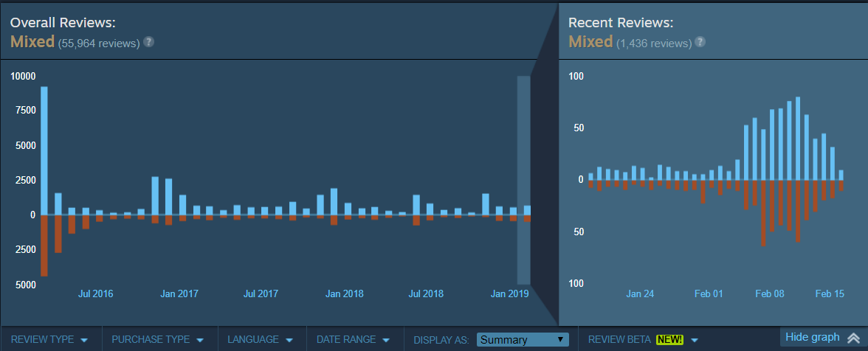Screen dimensions: 868x351
Task: Click the Jul 2016 axis label
Action: 95,293
